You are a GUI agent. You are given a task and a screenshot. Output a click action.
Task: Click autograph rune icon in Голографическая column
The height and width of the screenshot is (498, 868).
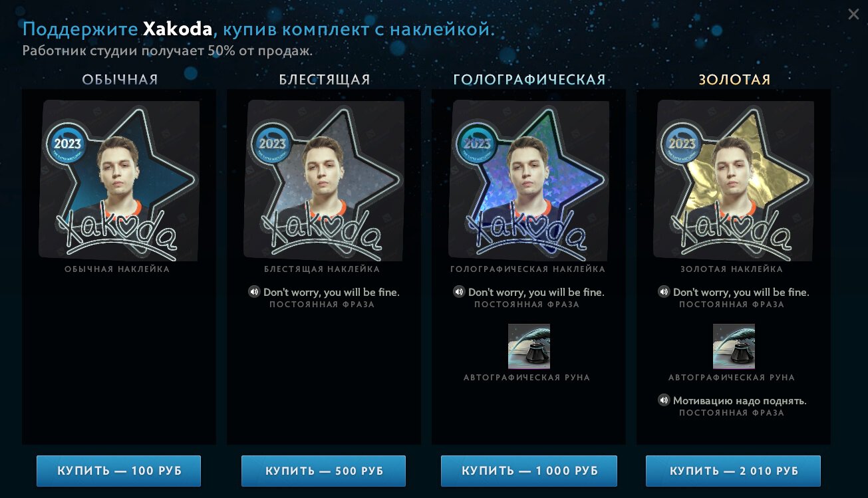pyautogui.click(x=529, y=346)
